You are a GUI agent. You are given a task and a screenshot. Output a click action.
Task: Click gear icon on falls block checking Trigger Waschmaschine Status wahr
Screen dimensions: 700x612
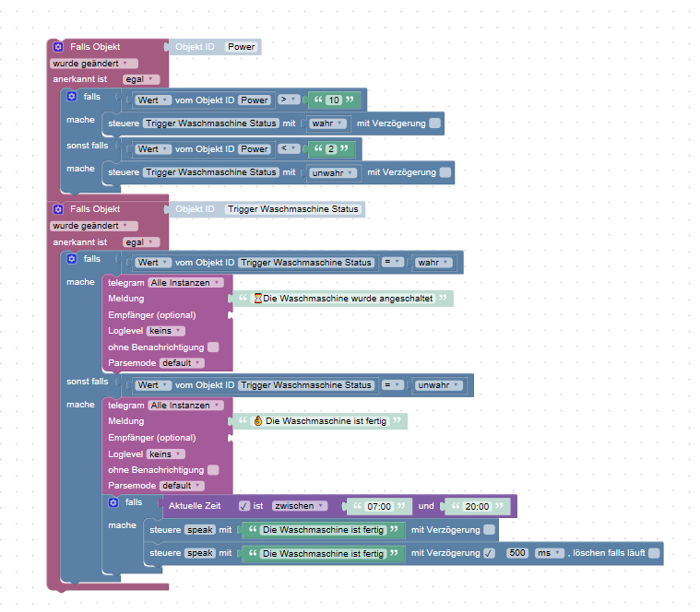71,259
